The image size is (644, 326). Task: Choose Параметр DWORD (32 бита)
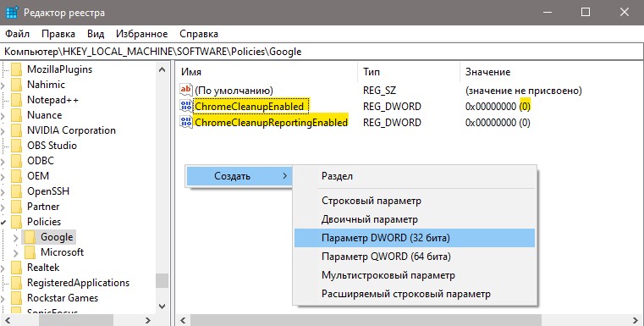pos(415,238)
